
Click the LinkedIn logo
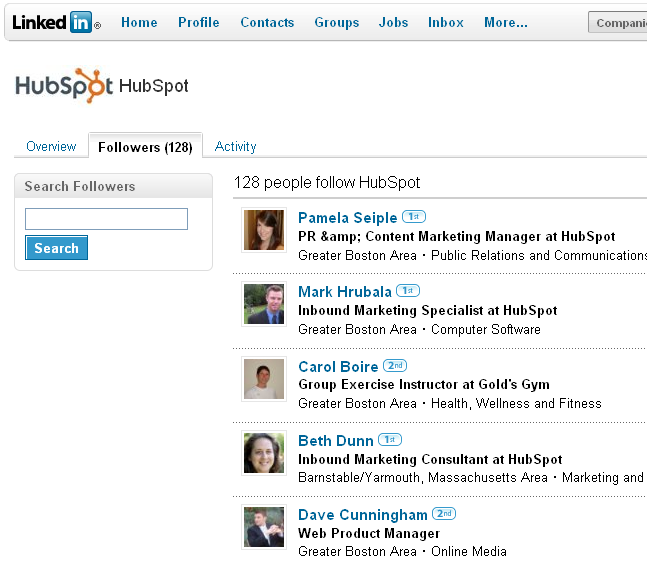[57, 22]
